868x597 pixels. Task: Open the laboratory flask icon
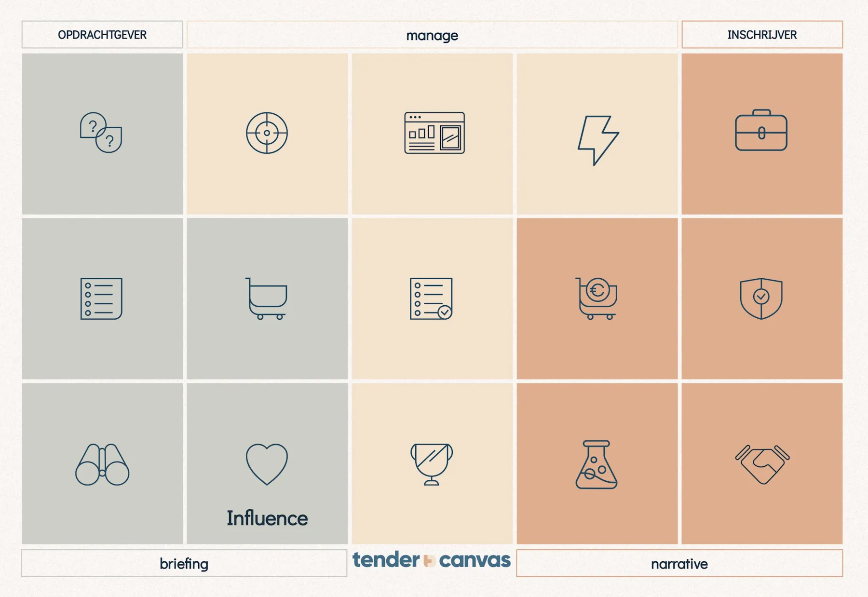597,464
